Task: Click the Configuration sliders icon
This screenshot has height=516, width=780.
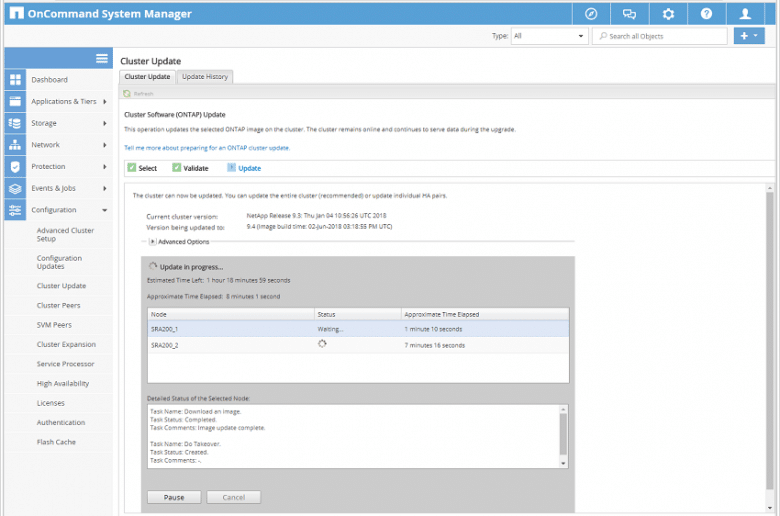Action: coord(15,210)
